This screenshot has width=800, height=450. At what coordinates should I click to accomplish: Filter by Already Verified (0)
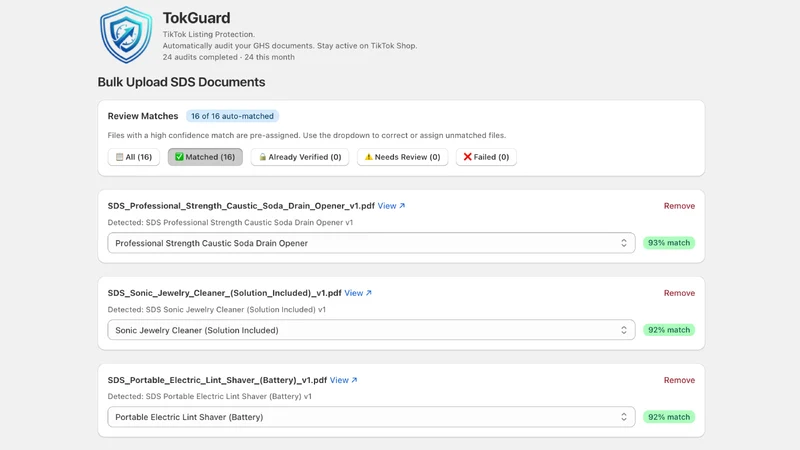(299, 157)
